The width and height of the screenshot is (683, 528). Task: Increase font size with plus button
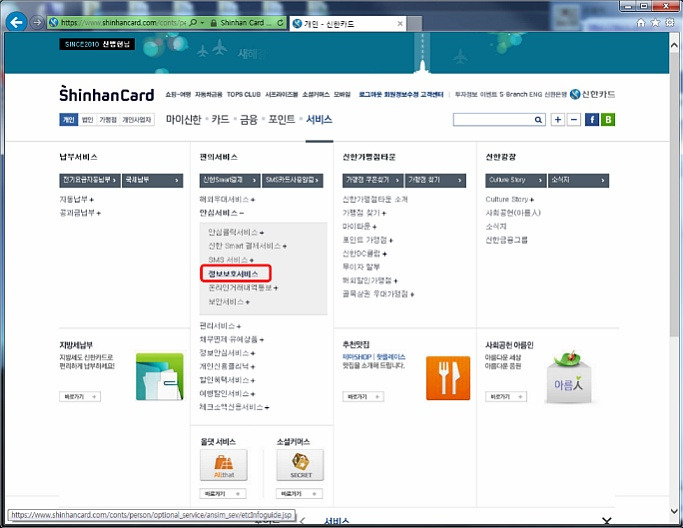point(558,119)
